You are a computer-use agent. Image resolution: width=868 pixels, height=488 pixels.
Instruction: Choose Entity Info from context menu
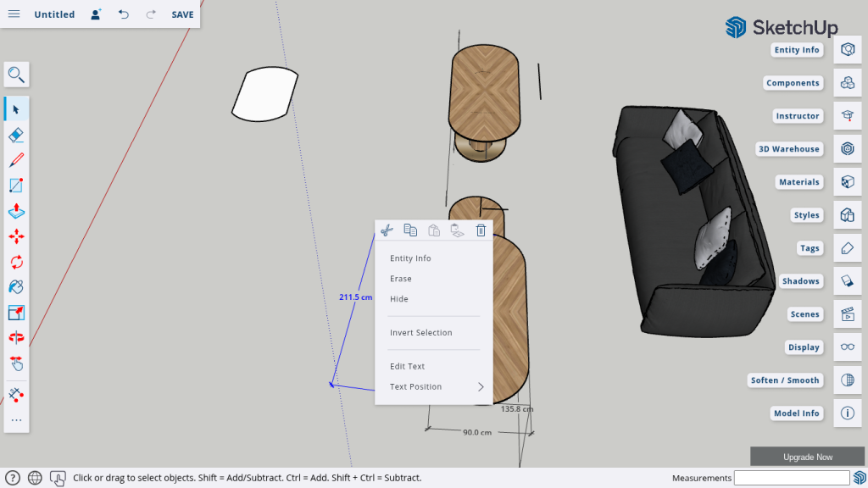pyautogui.click(x=410, y=258)
